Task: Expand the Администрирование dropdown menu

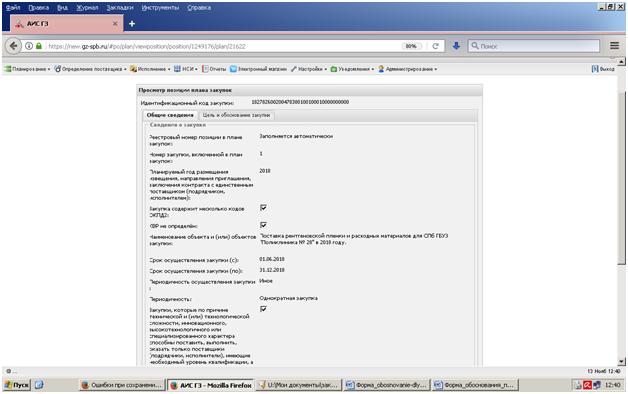Action: click(407, 69)
